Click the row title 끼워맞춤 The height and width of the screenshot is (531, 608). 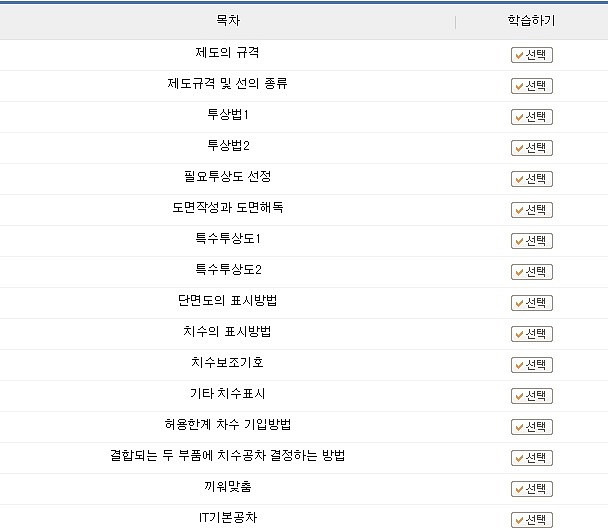pyautogui.click(x=228, y=486)
